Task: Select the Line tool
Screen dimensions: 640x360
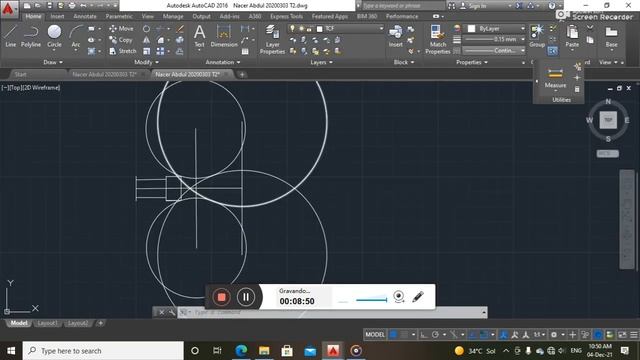Action: click(10, 36)
